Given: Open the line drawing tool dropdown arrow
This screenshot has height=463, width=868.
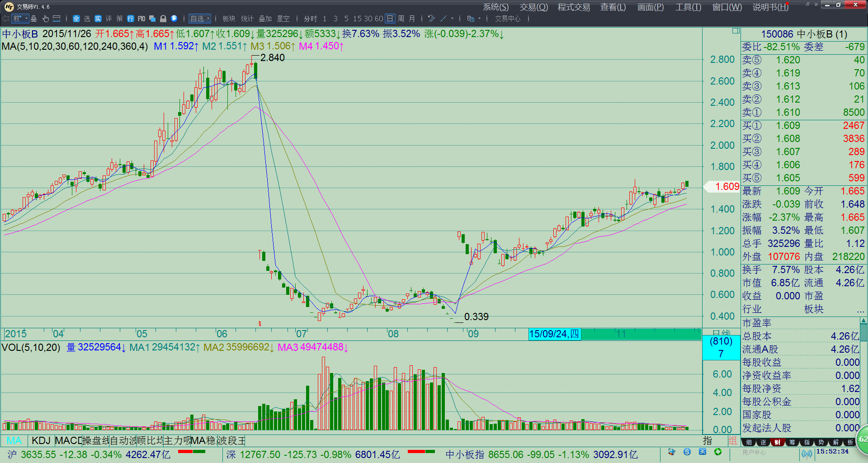Looking at the screenshot, I should (x=452, y=19).
